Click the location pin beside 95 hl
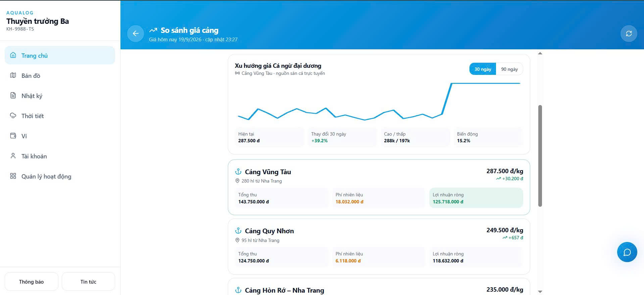 [237, 240]
